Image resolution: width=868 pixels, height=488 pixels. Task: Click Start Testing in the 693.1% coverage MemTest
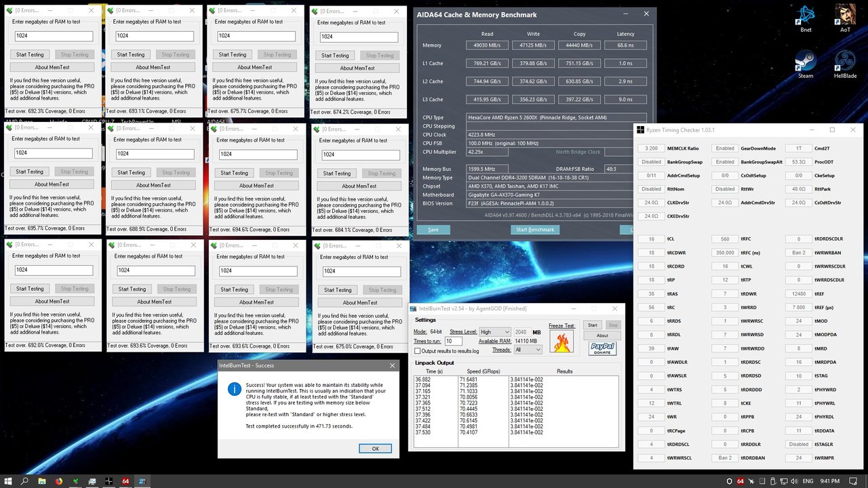coord(131,54)
